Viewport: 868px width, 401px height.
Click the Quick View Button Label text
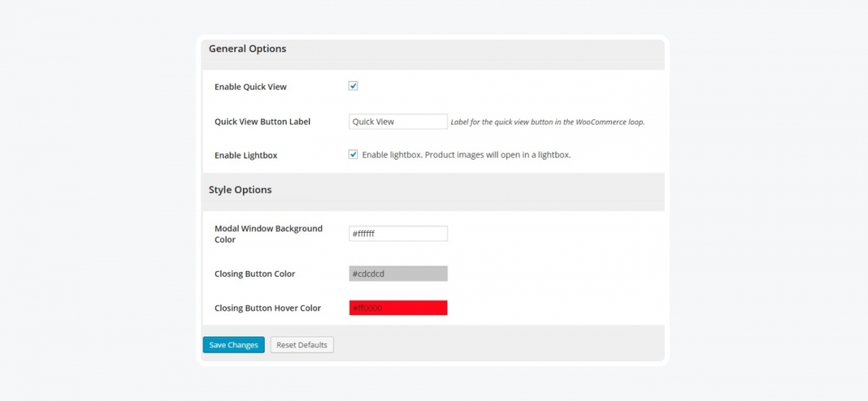(x=263, y=121)
